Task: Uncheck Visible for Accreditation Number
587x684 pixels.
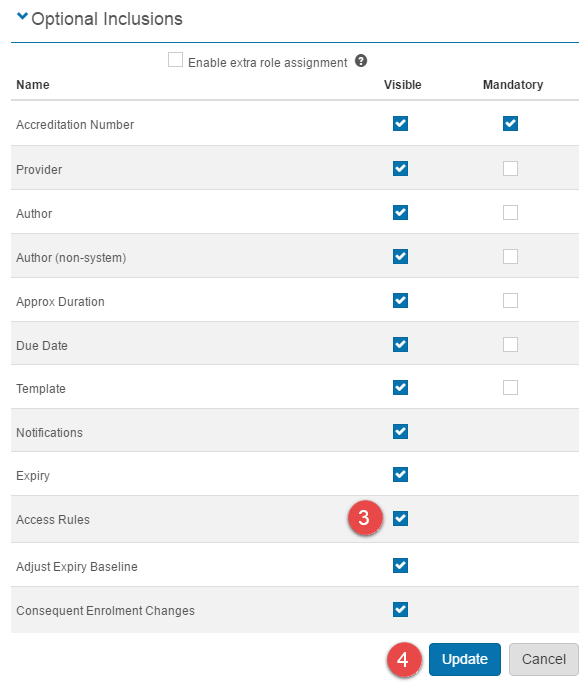Action: (x=400, y=123)
